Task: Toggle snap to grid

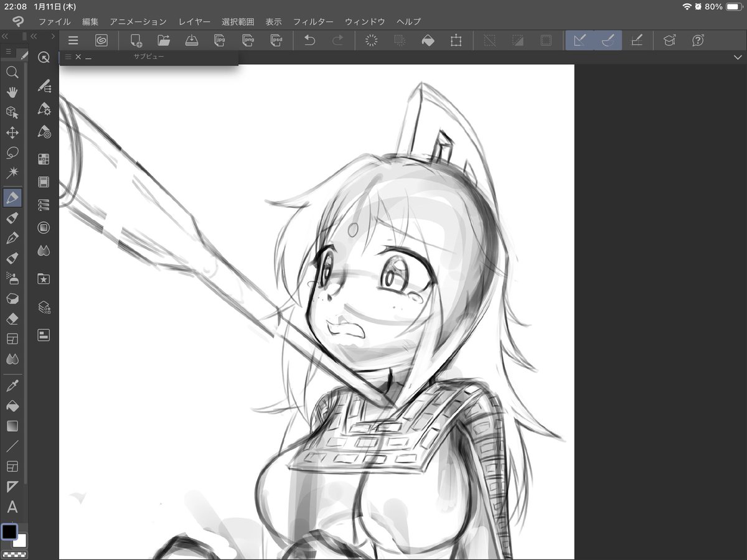Action: (x=636, y=41)
